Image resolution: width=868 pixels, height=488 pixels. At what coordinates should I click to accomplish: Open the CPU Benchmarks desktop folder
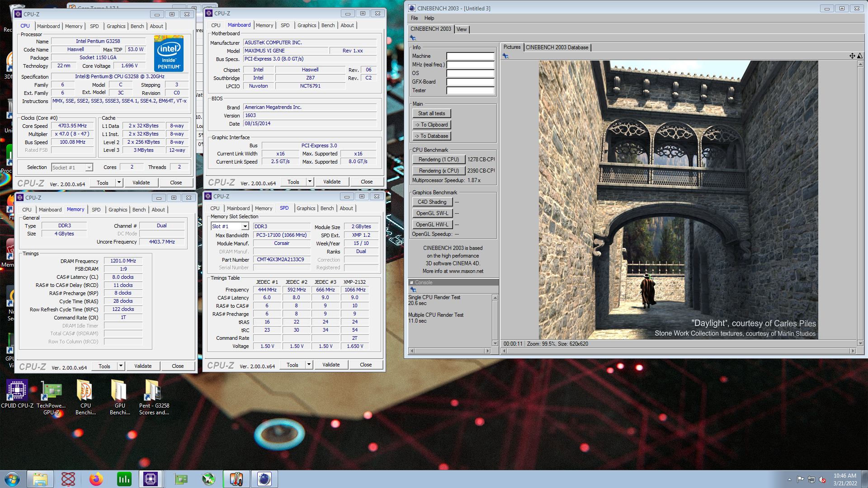pyautogui.click(x=85, y=397)
